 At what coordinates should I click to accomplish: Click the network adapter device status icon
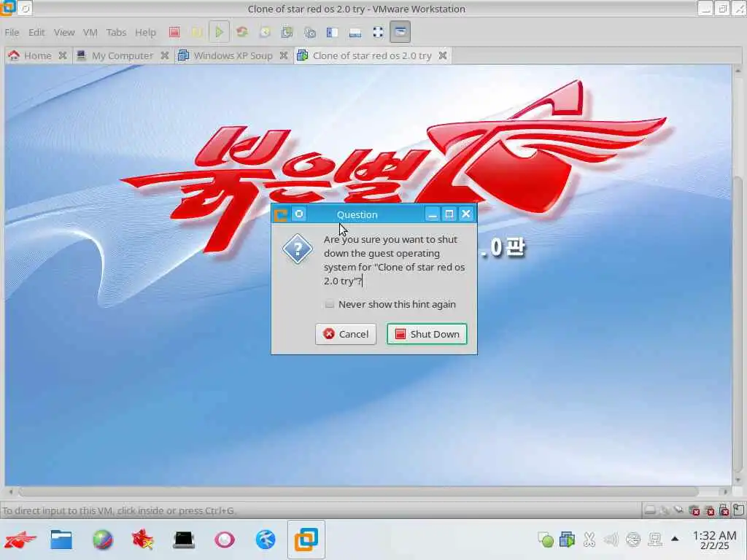coord(679,510)
